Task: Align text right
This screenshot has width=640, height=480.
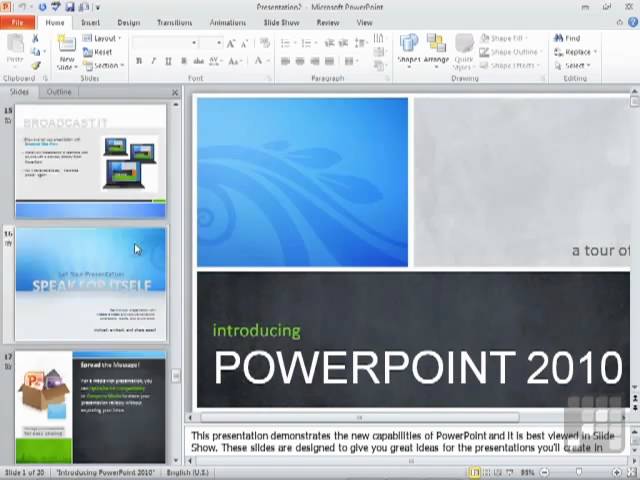Action: pos(315,61)
